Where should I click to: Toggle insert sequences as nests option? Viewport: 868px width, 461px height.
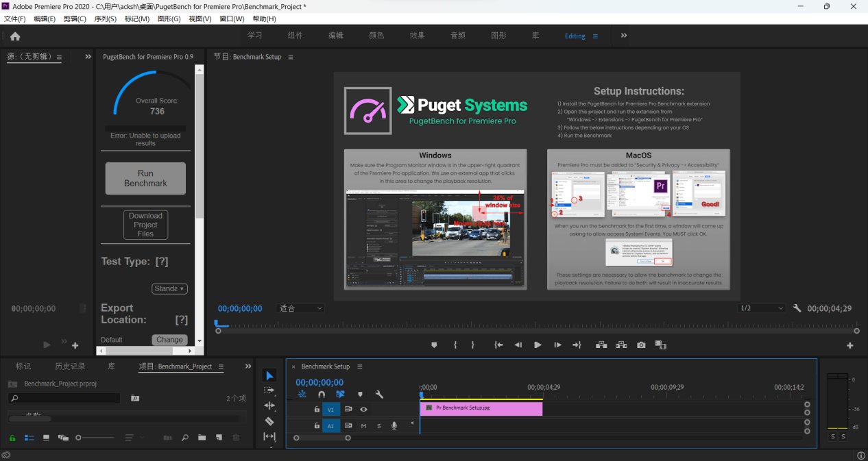tap(302, 395)
